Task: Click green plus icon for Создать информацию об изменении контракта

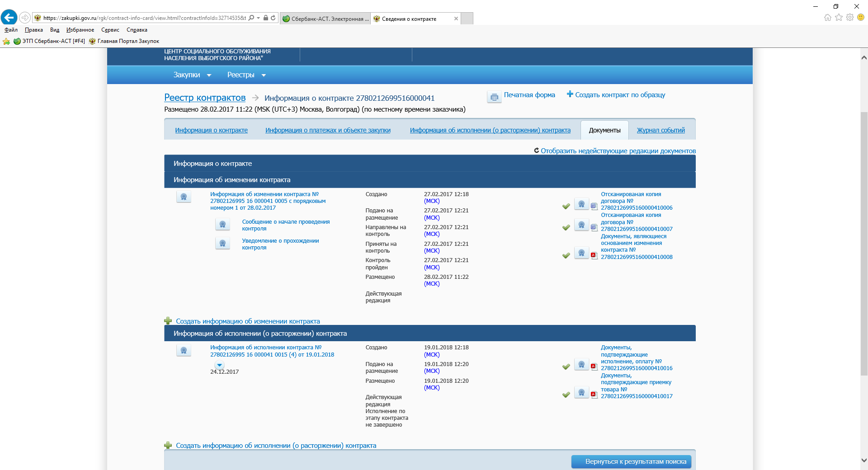Action: click(x=168, y=321)
